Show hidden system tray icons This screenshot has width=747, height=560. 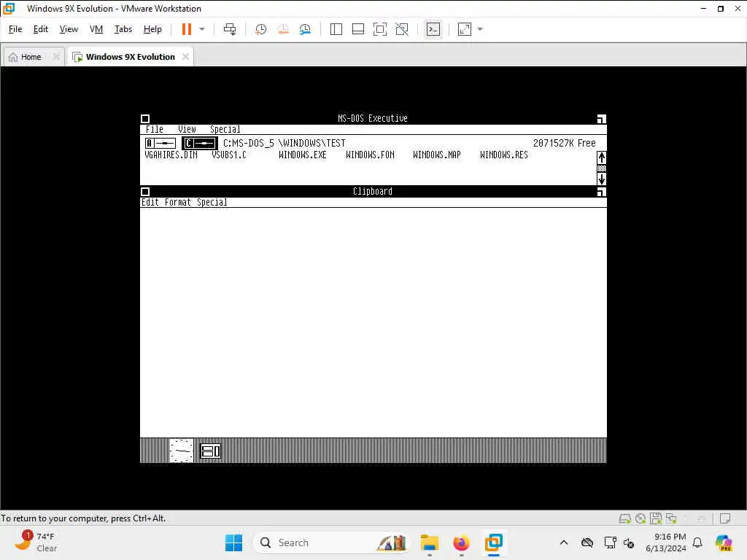click(x=564, y=542)
